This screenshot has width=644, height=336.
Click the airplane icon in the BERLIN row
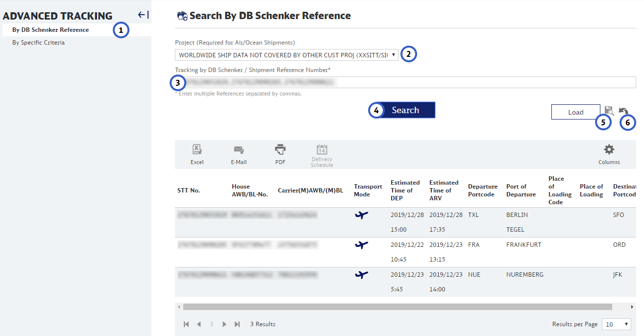[x=361, y=215]
